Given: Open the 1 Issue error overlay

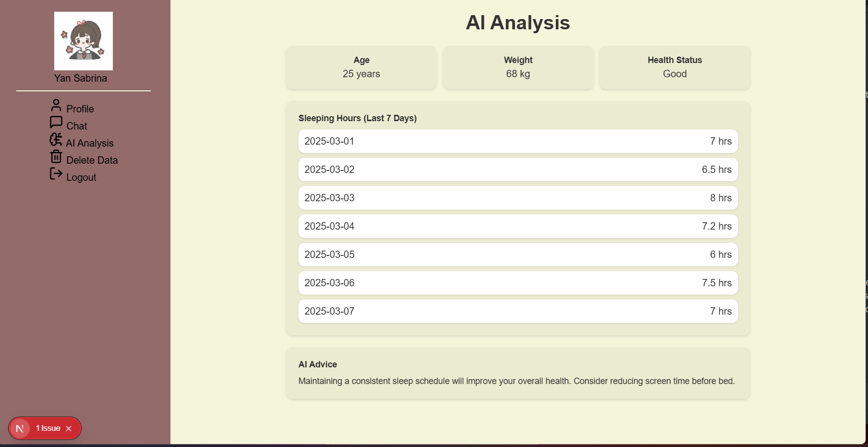Looking at the screenshot, I should tap(48, 428).
